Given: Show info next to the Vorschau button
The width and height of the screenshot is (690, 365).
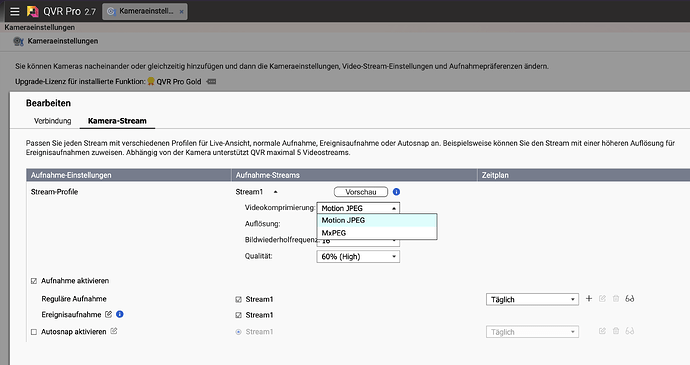Looking at the screenshot, I should tap(396, 192).
